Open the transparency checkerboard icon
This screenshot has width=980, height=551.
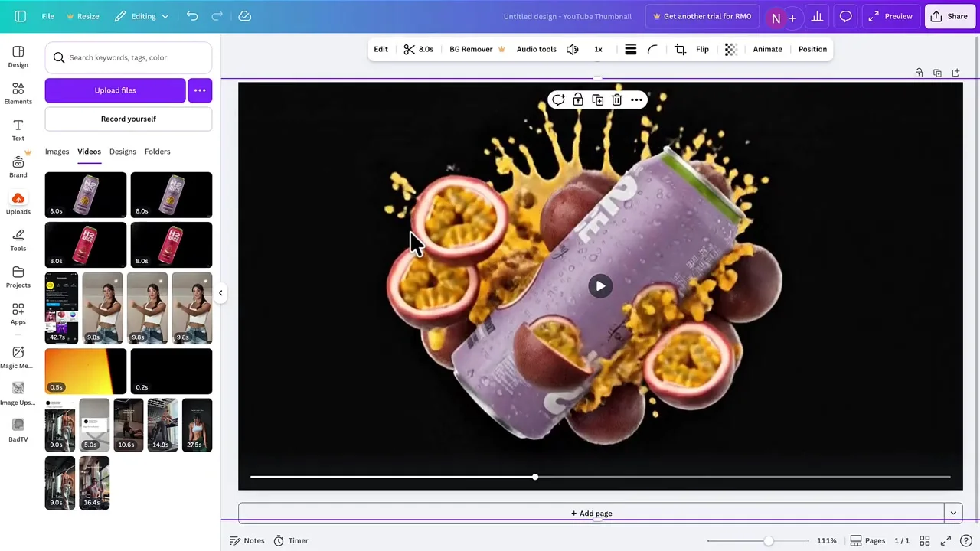tap(730, 49)
